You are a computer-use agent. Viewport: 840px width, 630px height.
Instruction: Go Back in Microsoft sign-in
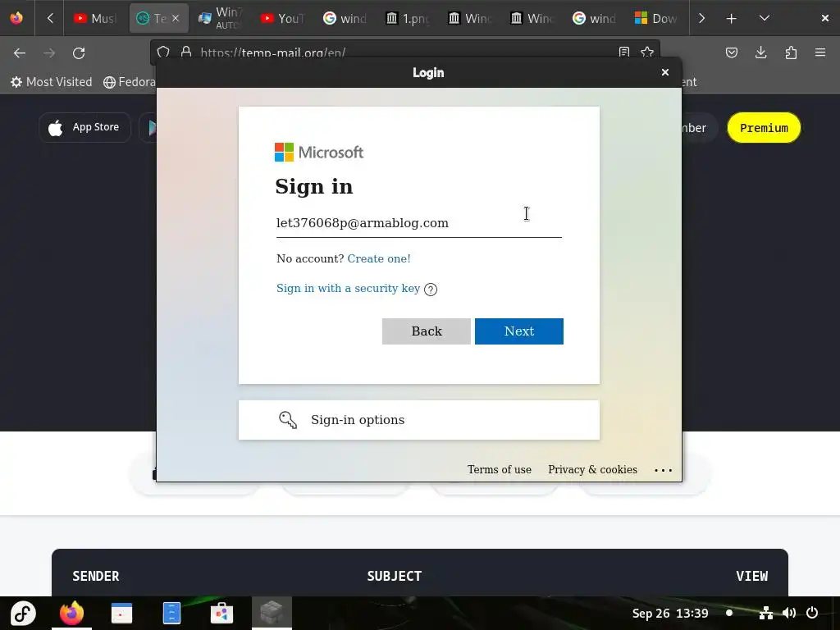click(426, 331)
